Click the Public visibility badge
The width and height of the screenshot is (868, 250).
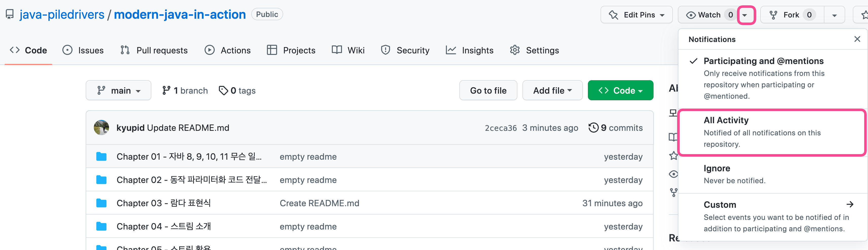[267, 14]
